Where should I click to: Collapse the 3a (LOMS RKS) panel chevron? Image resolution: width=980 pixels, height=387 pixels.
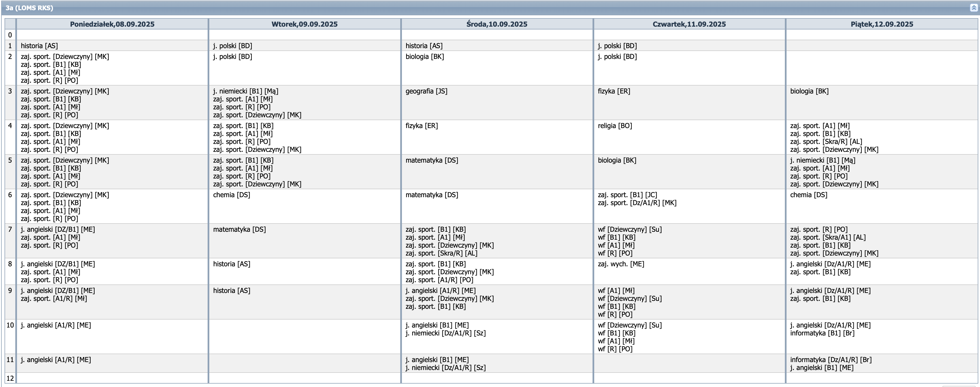973,8
